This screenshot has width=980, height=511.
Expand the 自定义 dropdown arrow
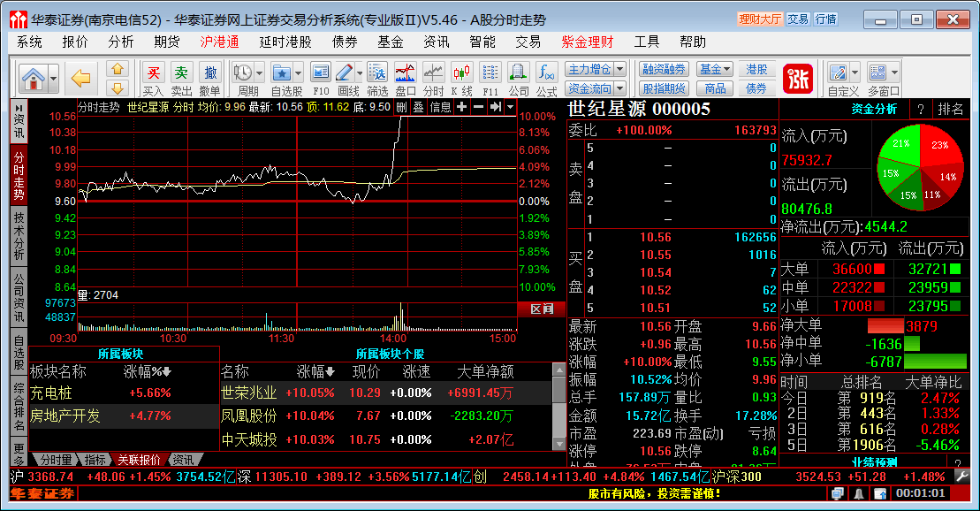(x=855, y=72)
